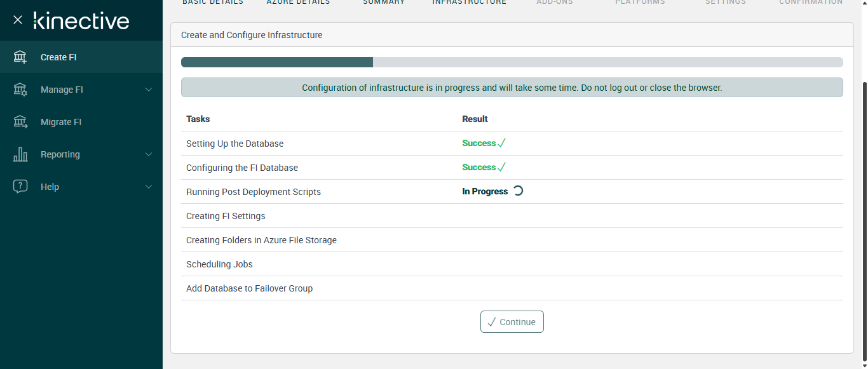Click the Manage FI gear-bank icon
This screenshot has width=868, height=369.
click(x=20, y=90)
